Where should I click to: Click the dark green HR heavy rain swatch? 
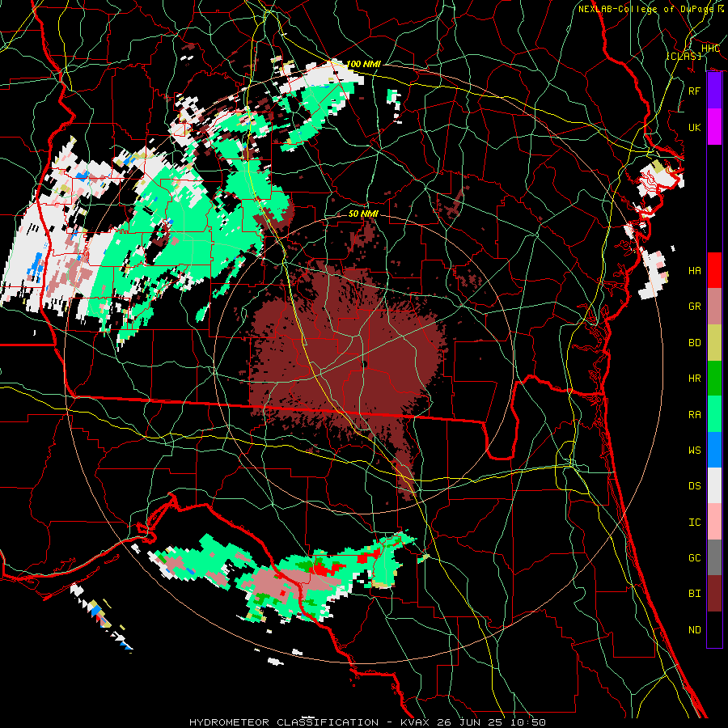pos(714,379)
